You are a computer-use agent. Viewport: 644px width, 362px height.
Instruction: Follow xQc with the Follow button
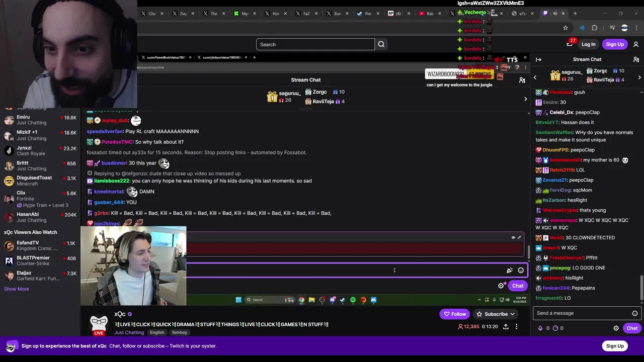455,314
